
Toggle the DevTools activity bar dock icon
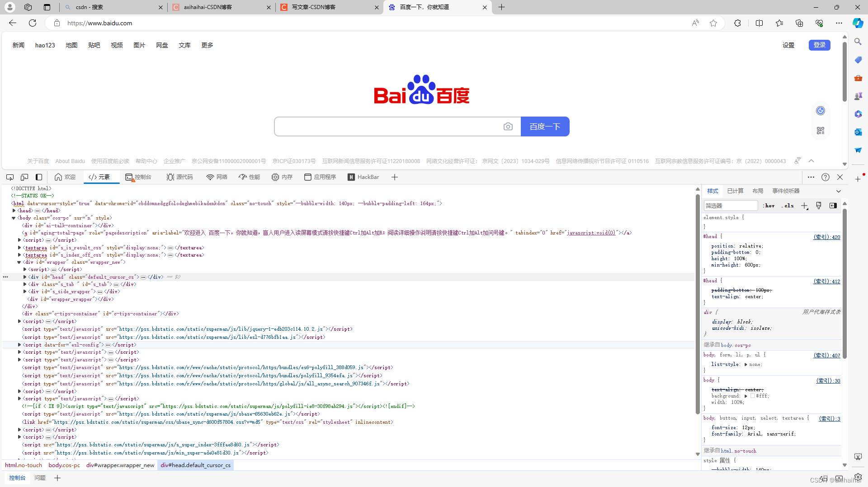point(39,177)
